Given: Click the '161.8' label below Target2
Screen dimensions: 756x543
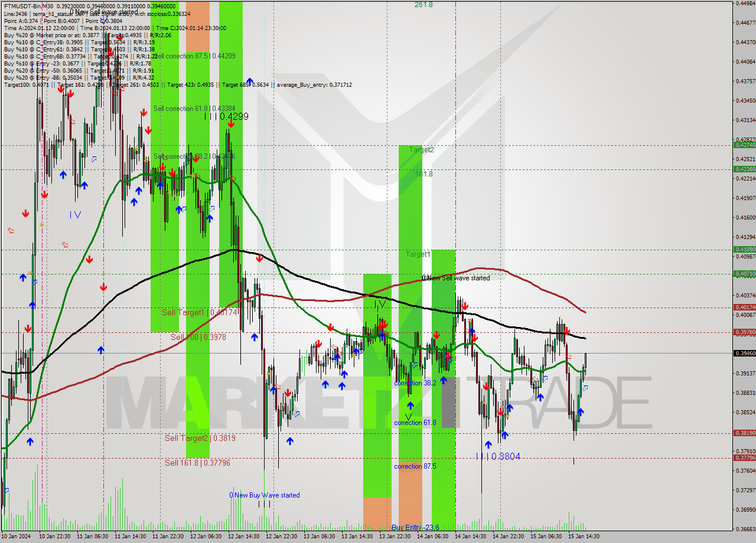Looking at the screenshot, I should click(423, 174).
